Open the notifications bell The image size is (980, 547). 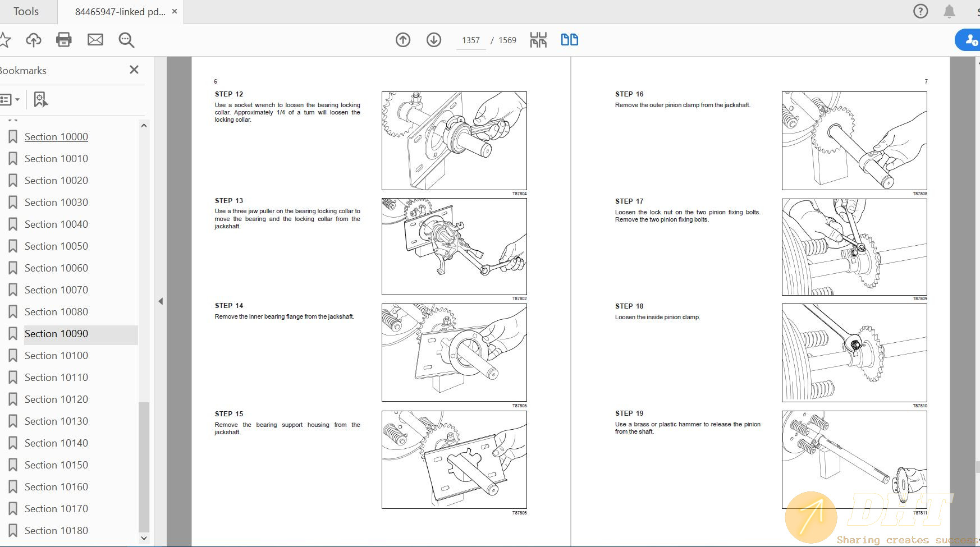tap(949, 11)
